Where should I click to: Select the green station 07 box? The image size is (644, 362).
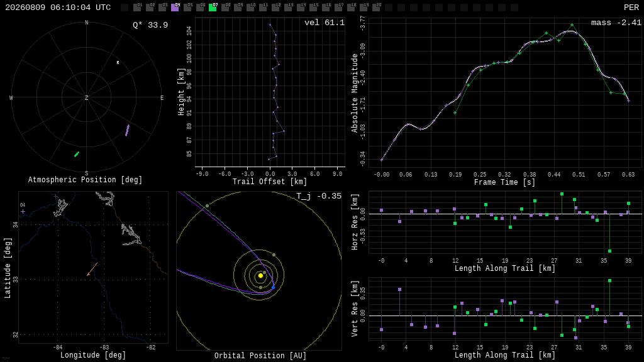tap(213, 8)
